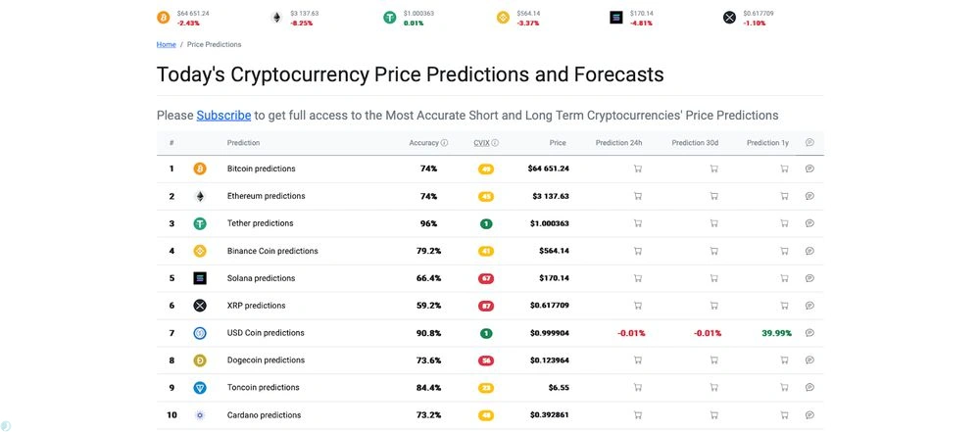Click the Prediction 30d column header
The width and height of the screenshot is (980, 432).
pos(695,143)
